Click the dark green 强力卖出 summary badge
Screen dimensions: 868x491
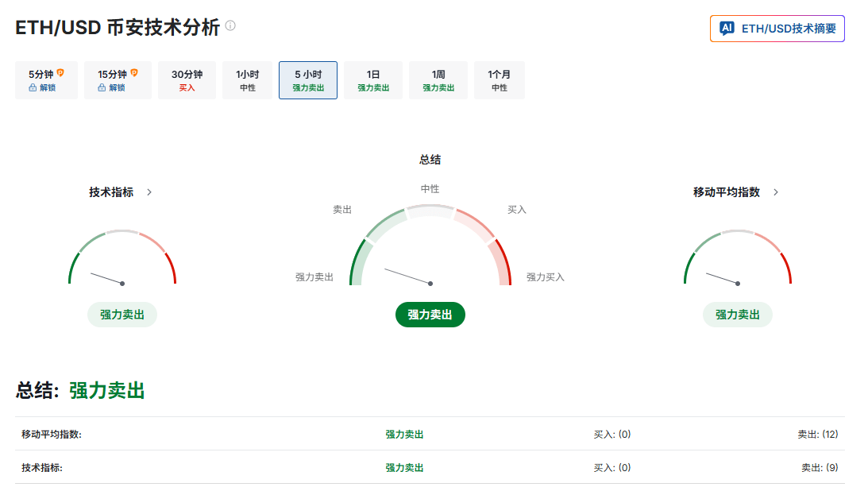[430, 315]
